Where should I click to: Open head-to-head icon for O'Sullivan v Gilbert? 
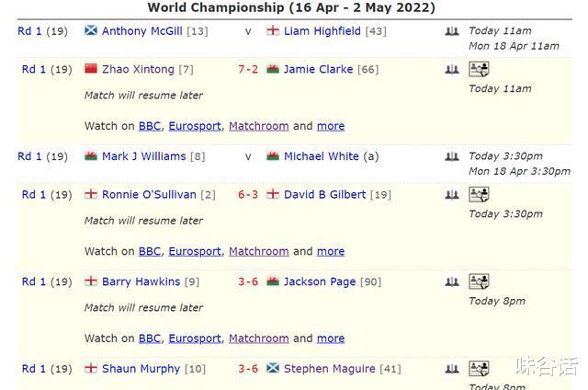click(452, 195)
